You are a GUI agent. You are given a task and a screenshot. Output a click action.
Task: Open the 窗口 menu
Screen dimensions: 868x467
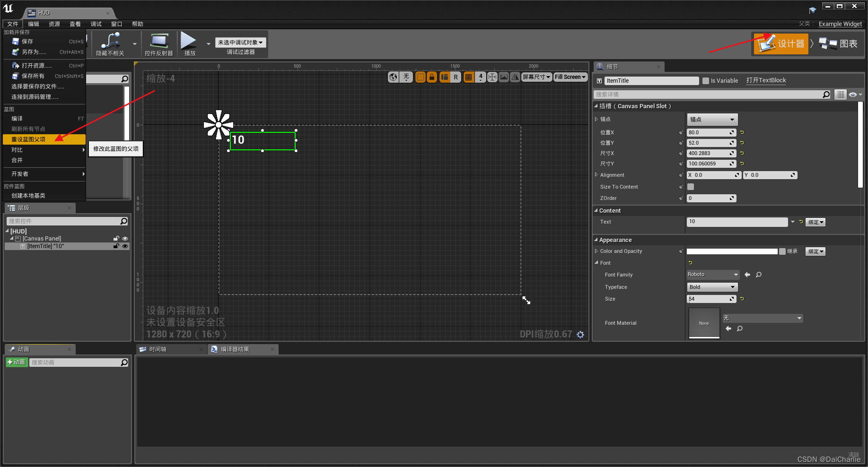point(117,24)
